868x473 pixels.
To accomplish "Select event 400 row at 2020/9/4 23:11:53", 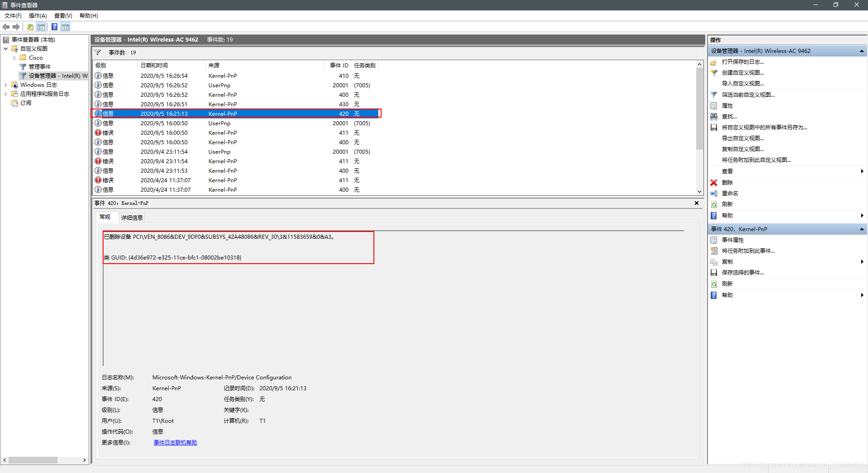I will tap(236, 171).
